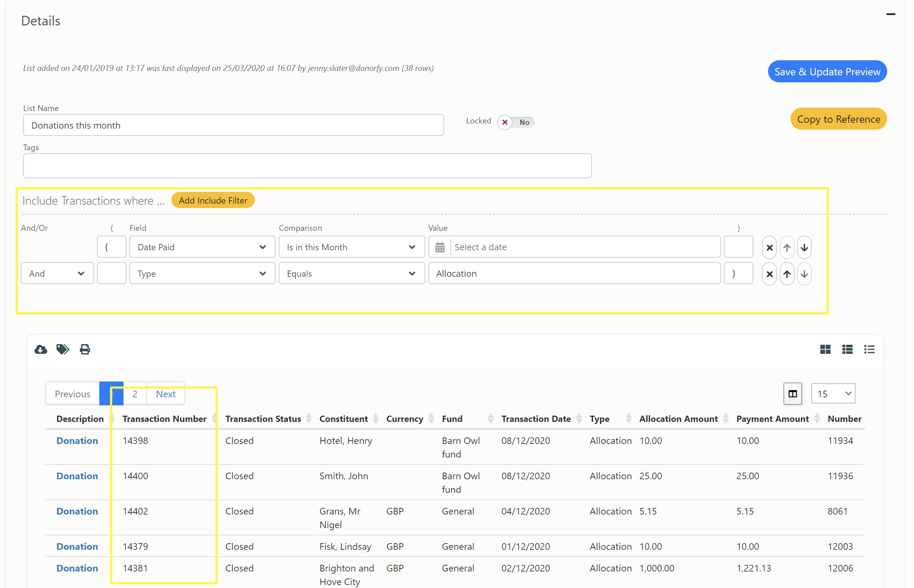The height and width of the screenshot is (588, 914).
Task: Click the Next page button
Action: (166, 394)
